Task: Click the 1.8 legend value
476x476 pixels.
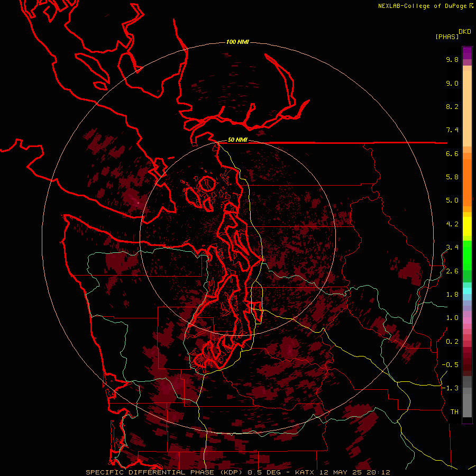Action: coord(452,295)
